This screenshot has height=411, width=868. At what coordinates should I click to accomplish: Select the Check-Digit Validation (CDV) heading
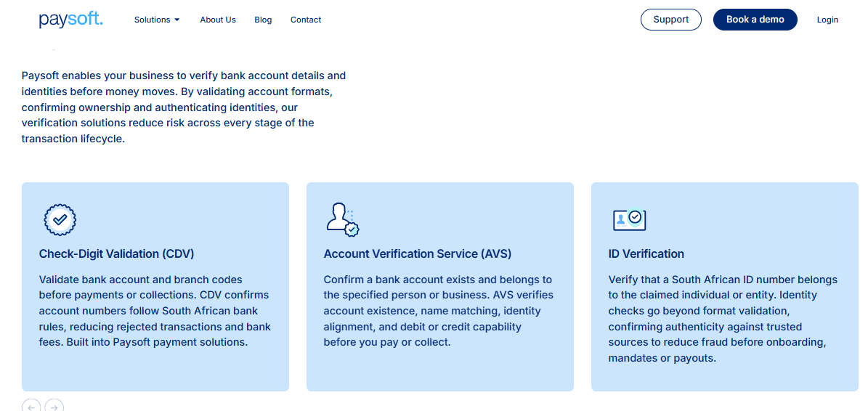116,254
